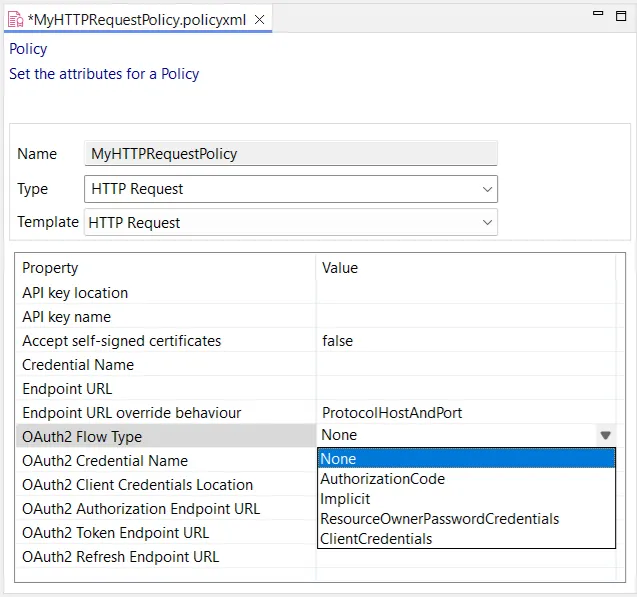Select the Endpoint URL property row
This screenshot has height=597, width=637.
point(166,388)
